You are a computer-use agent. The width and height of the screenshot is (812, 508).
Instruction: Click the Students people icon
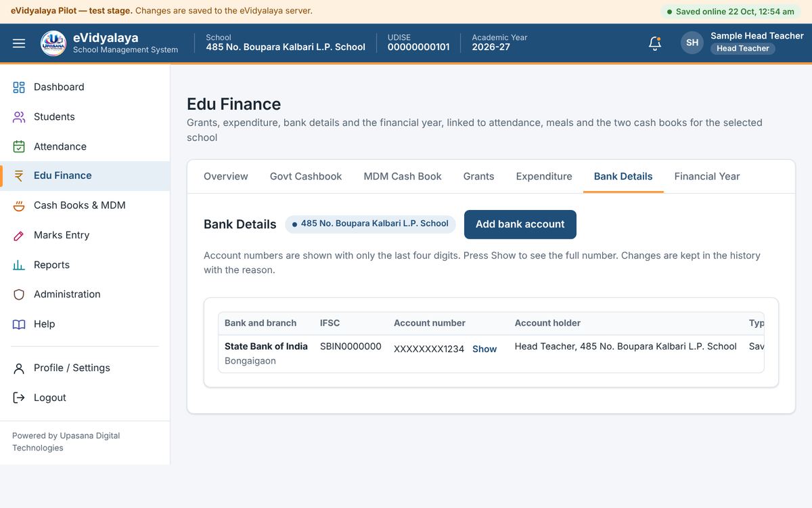pyautogui.click(x=19, y=117)
